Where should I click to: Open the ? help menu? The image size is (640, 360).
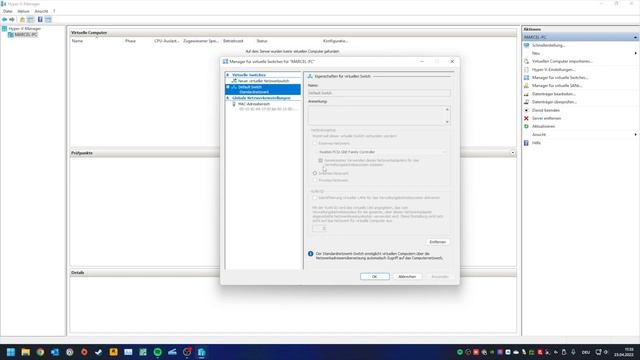pyautogui.click(x=54, y=11)
